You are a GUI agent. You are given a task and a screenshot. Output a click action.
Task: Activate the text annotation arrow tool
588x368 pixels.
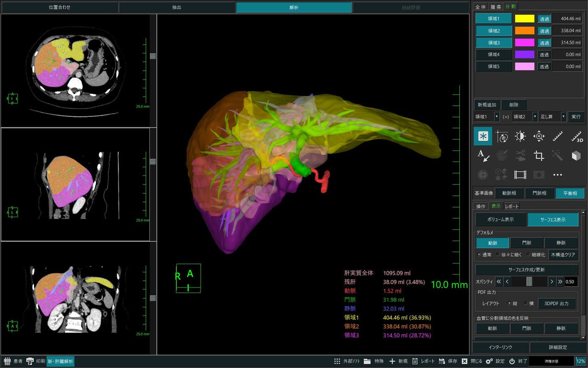[483, 155]
